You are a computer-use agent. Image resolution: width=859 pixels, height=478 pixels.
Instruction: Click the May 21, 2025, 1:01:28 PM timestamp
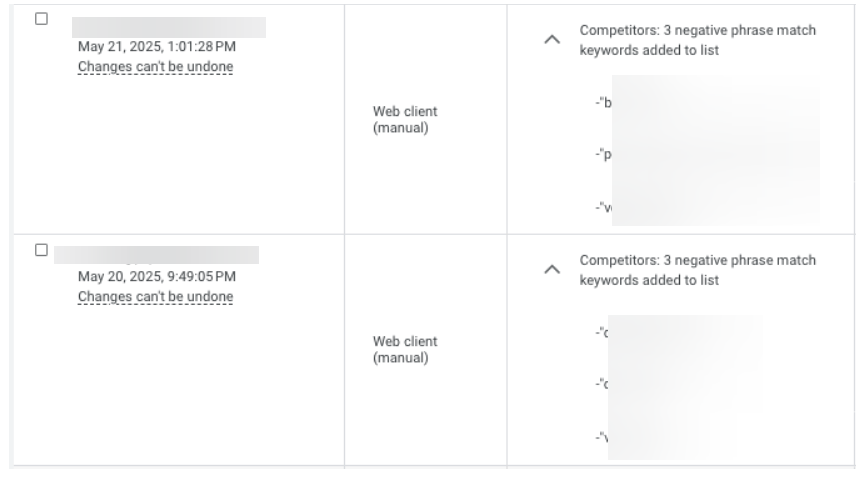tap(157, 46)
